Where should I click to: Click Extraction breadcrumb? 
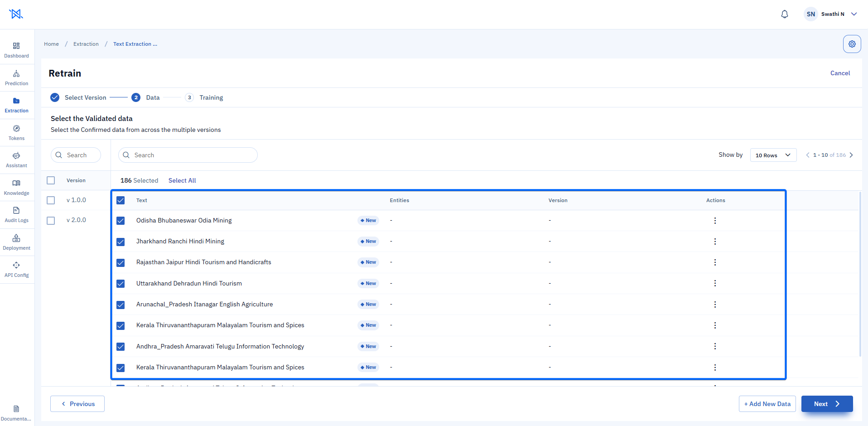(x=86, y=44)
